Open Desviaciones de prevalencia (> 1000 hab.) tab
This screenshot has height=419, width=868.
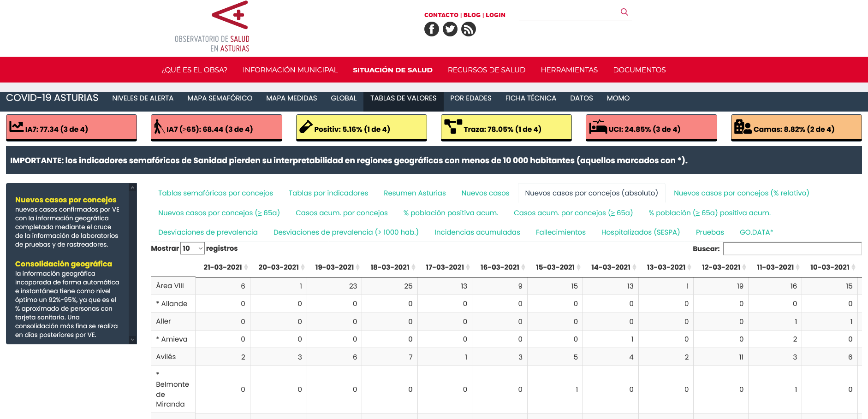pyautogui.click(x=346, y=232)
